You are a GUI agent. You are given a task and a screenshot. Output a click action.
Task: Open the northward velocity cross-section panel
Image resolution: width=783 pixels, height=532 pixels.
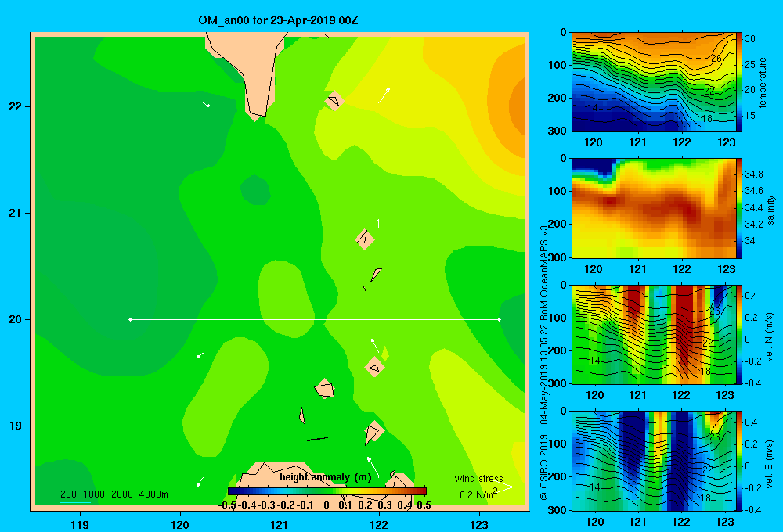coord(653,334)
